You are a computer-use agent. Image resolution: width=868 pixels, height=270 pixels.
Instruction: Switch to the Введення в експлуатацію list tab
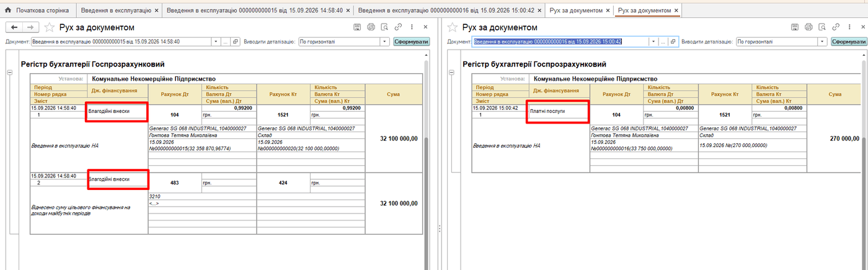point(118,11)
